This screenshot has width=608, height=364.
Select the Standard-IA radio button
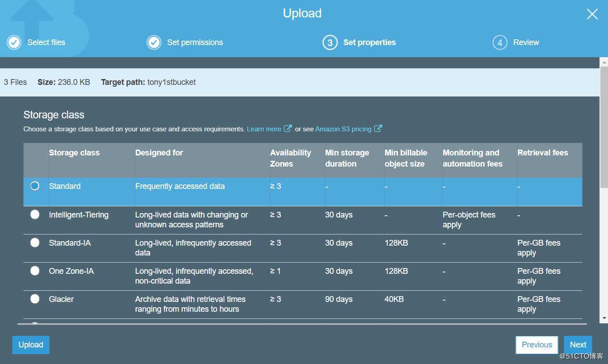tap(35, 243)
